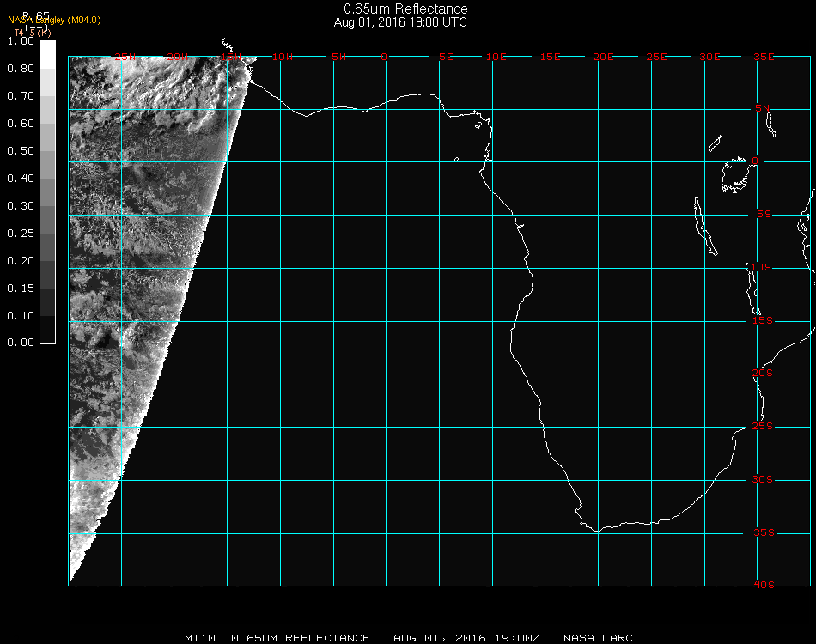816x644 pixels.
Task: Click the 0.30 colorbar value label
Action: [21, 207]
